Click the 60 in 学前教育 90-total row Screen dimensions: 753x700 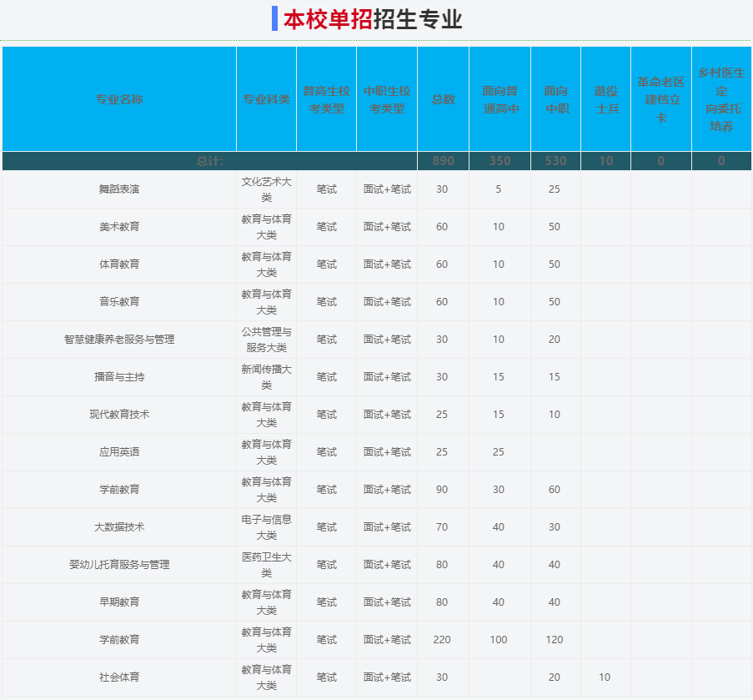555,490
